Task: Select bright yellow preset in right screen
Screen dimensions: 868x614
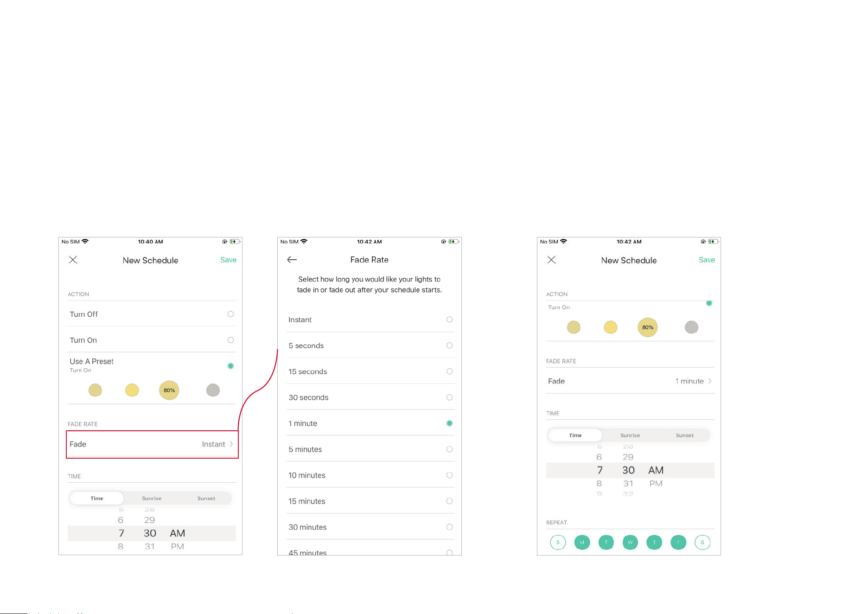Action: tap(611, 327)
